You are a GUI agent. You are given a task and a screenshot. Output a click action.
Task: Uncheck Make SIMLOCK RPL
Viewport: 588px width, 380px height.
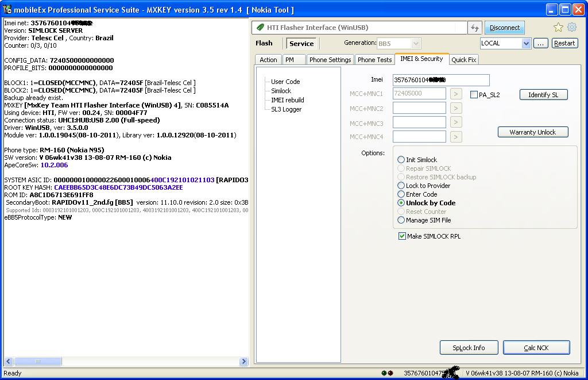coord(402,236)
